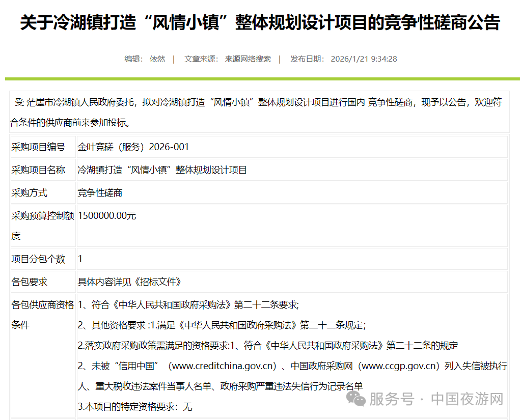Select the 采购项目编号 label cell
Image resolution: width=520 pixels, height=420 pixels.
[x=38, y=147]
